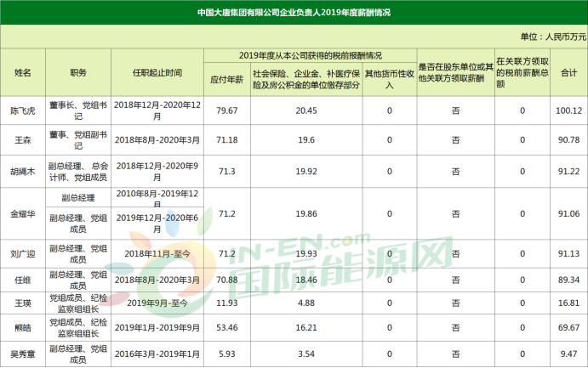
Task: Select the name cell 王瑛
Action: point(22,303)
